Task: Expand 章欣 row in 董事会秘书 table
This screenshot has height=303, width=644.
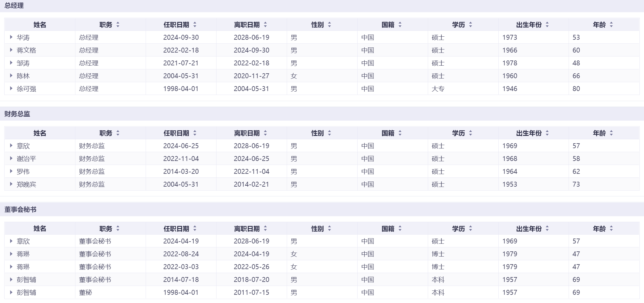Action: (x=11, y=241)
